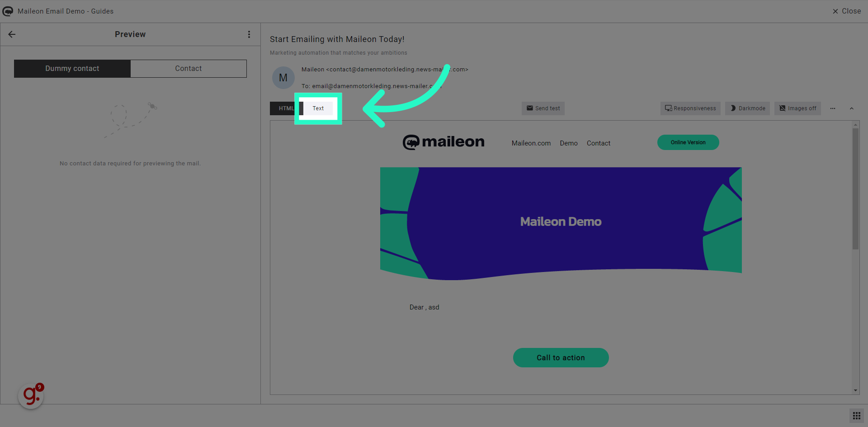
Task: Click the subject line Start Emailing with Maileon Today!
Action: click(337, 39)
